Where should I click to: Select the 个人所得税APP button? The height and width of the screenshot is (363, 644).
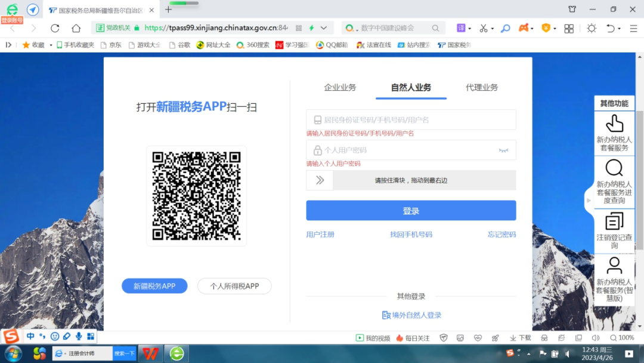point(234,286)
